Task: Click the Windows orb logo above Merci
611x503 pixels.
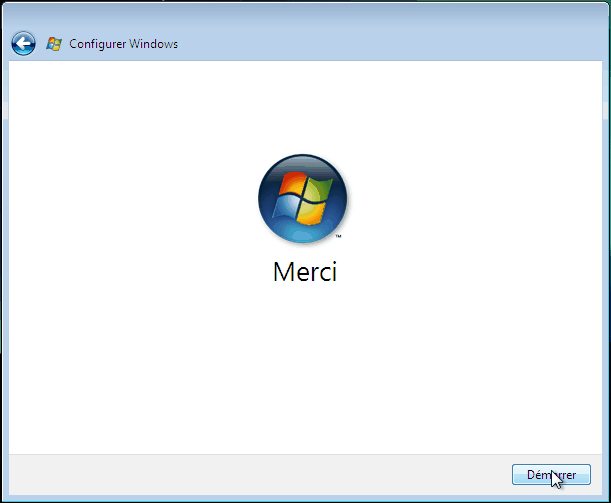Action: (x=302, y=198)
